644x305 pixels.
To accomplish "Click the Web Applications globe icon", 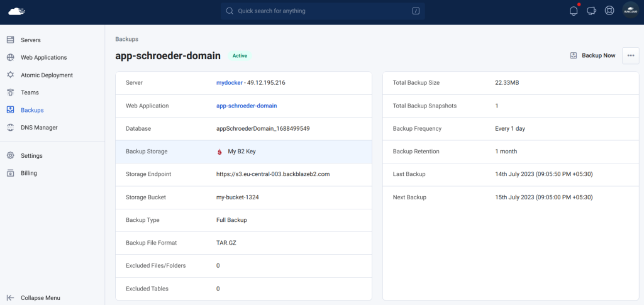I will click(11, 57).
